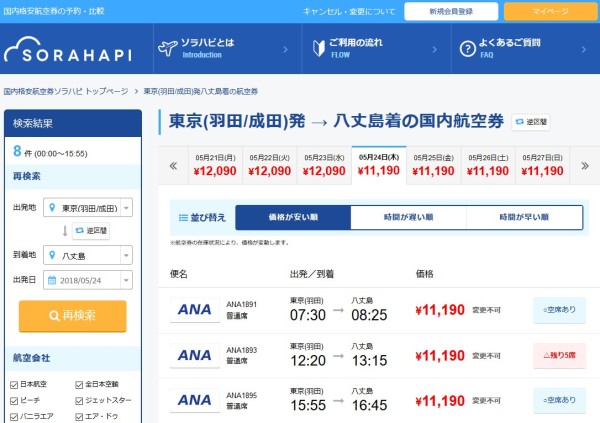Expand よくあるご質問 menu chevron
The image size is (600, 423).
pos(584,49)
